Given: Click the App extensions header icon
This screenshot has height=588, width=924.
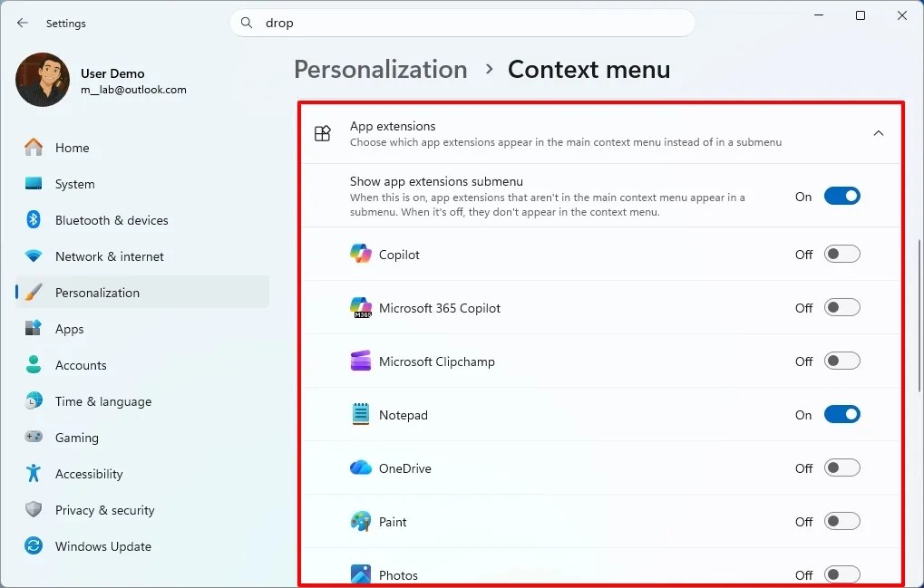Looking at the screenshot, I should click(322, 133).
